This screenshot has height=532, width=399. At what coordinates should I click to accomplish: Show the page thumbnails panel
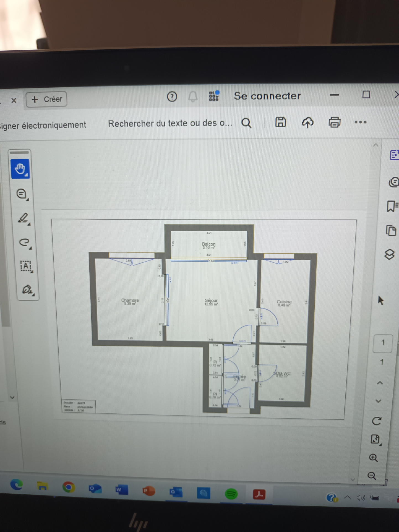tap(391, 231)
